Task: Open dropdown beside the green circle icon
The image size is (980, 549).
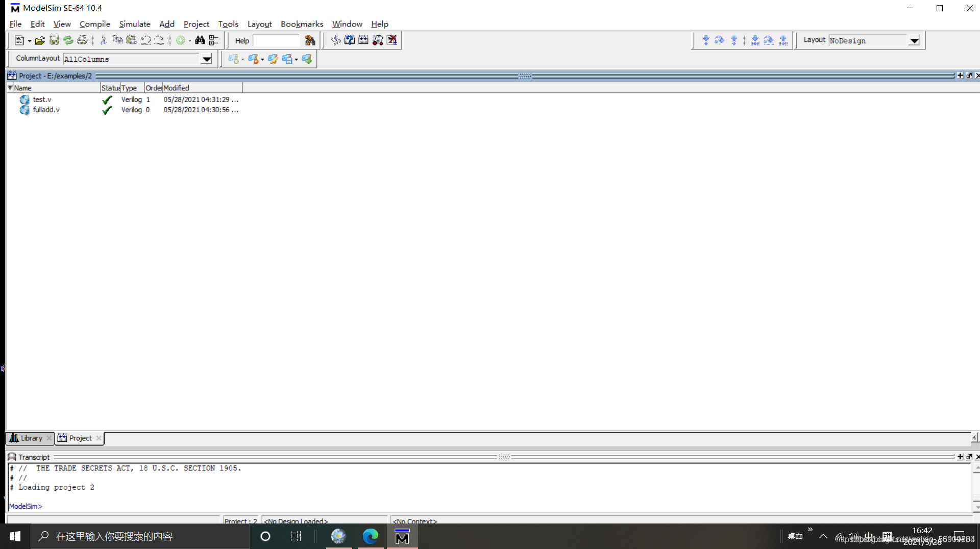Action: [190, 41]
